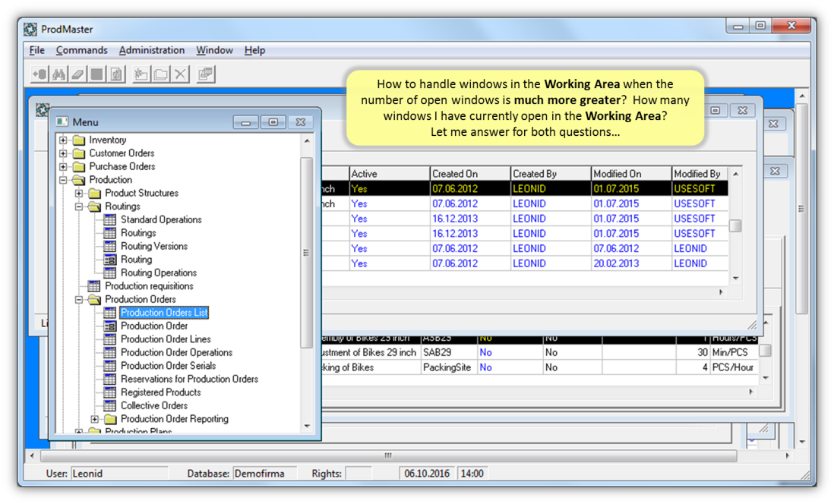The height and width of the screenshot is (504, 834).
Task: Click the PackingSite cell
Action: pyautogui.click(x=449, y=367)
